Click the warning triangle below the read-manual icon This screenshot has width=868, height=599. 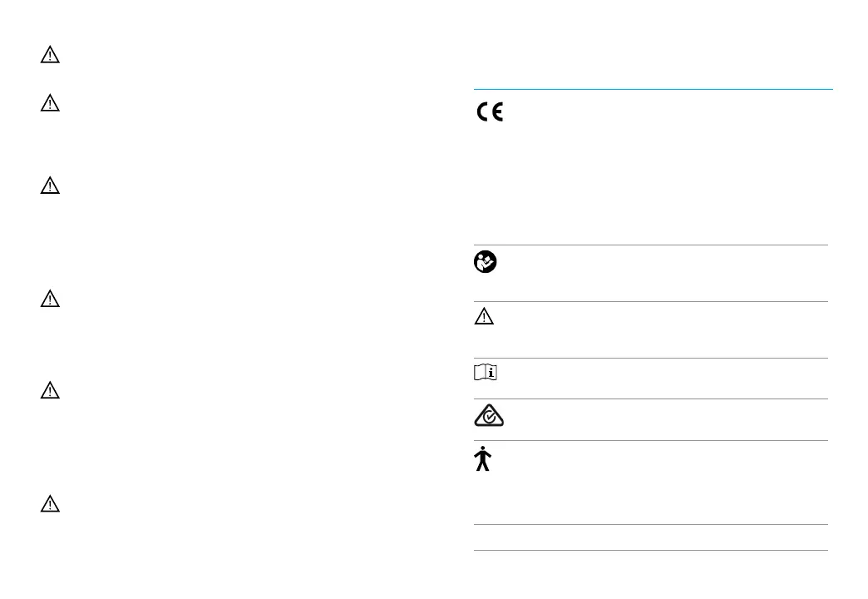tap(484, 316)
